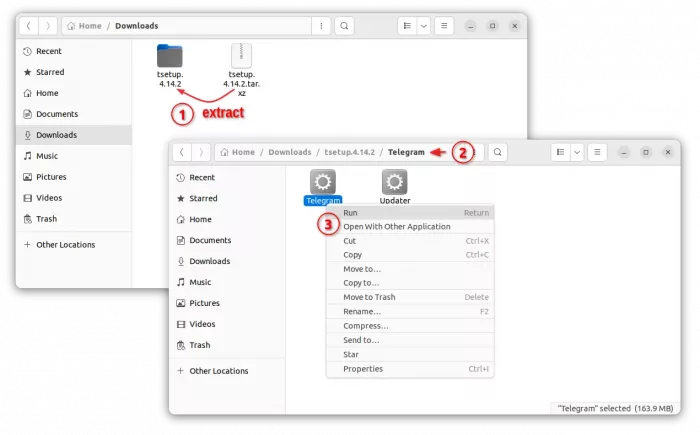Select the tsetup.4.14.2.tar.xz archive file

tap(240, 56)
